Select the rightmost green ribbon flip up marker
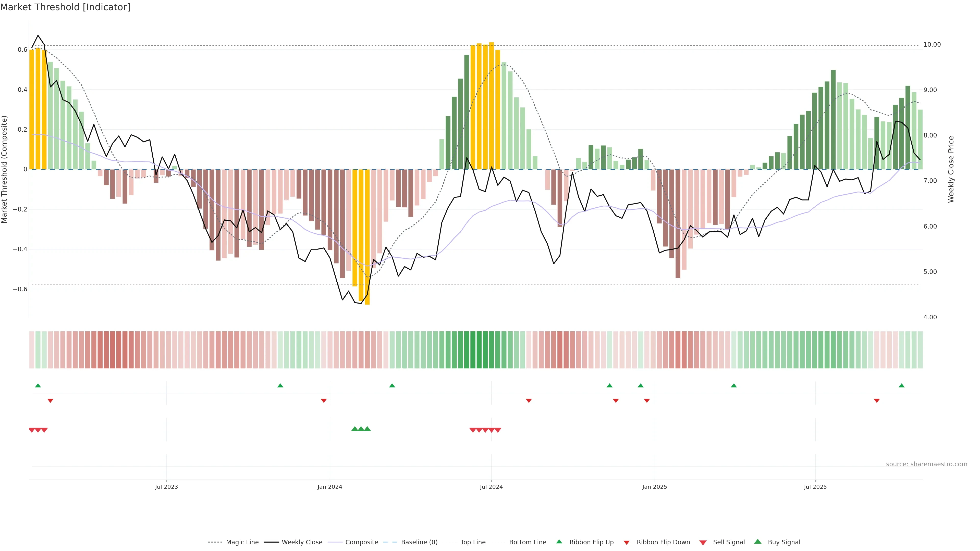This screenshot has width=980, height=551. (x=901, y=386)
